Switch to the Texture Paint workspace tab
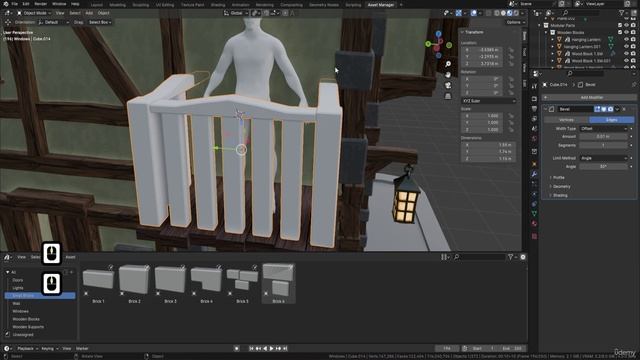This screenshot has width=640, height=360. click(x=192, y=5)
